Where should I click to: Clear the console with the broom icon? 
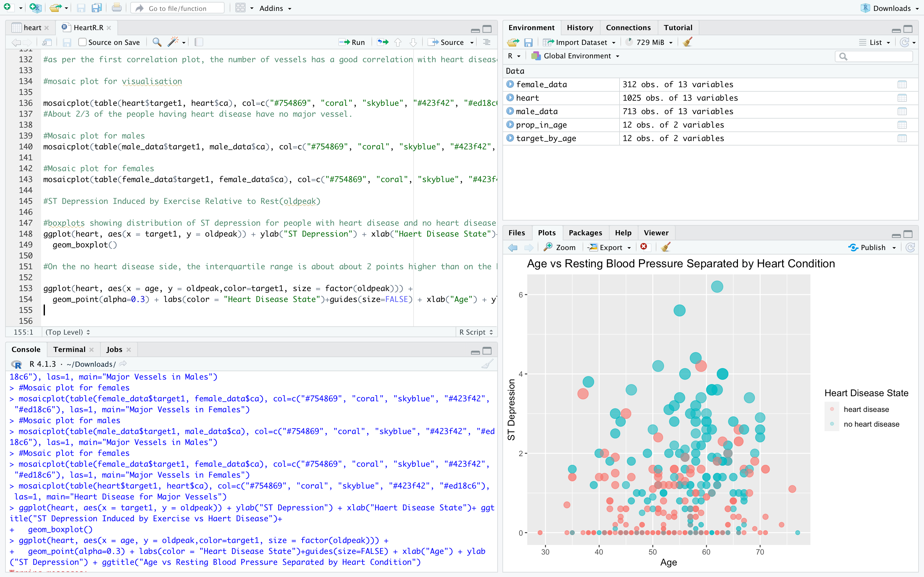[x=487, y=364]
